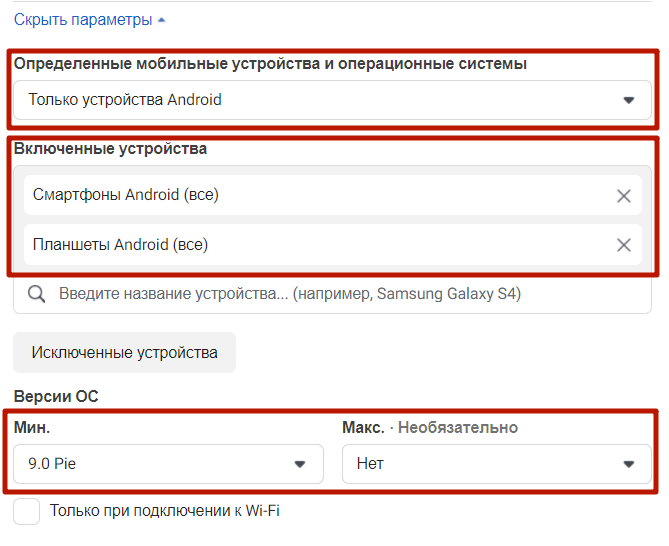Screen dimensions: 669x546
Task: Focus the device name search field
Action: pos(332,294)
